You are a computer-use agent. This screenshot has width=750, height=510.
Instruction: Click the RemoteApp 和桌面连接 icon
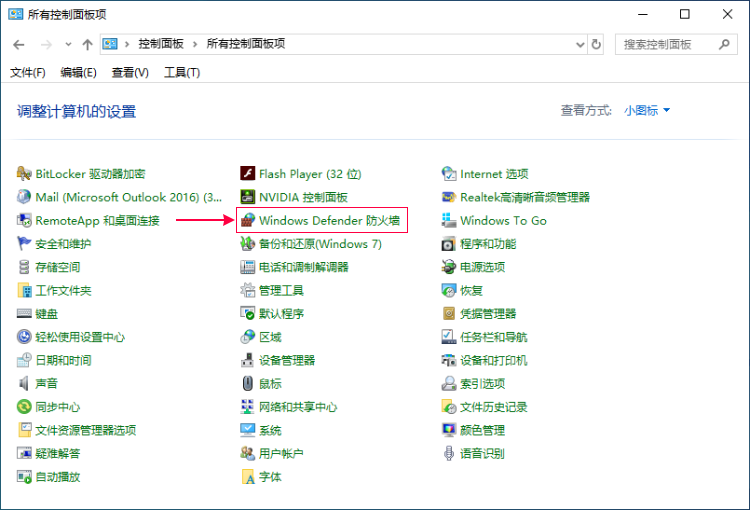[x=24, y=220]
